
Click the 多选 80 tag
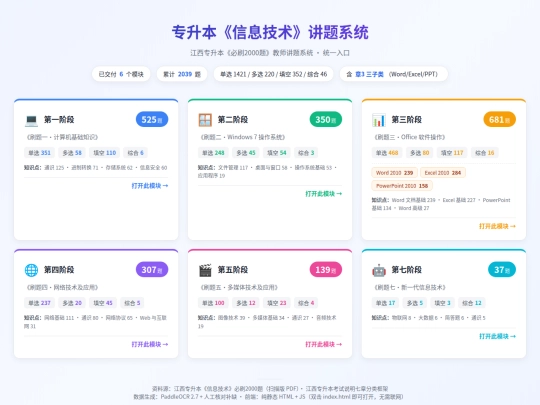pyautogui.click(x=420, y=153)
